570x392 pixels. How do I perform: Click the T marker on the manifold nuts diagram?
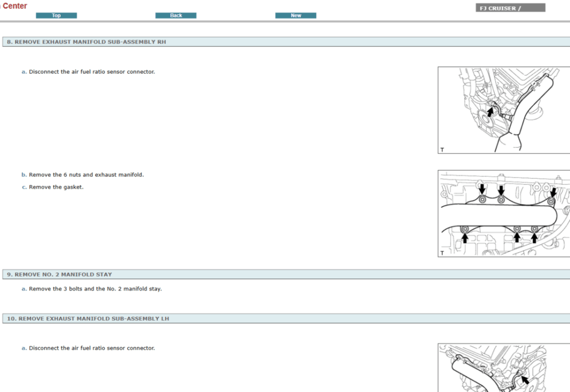(x=441, y=252)
